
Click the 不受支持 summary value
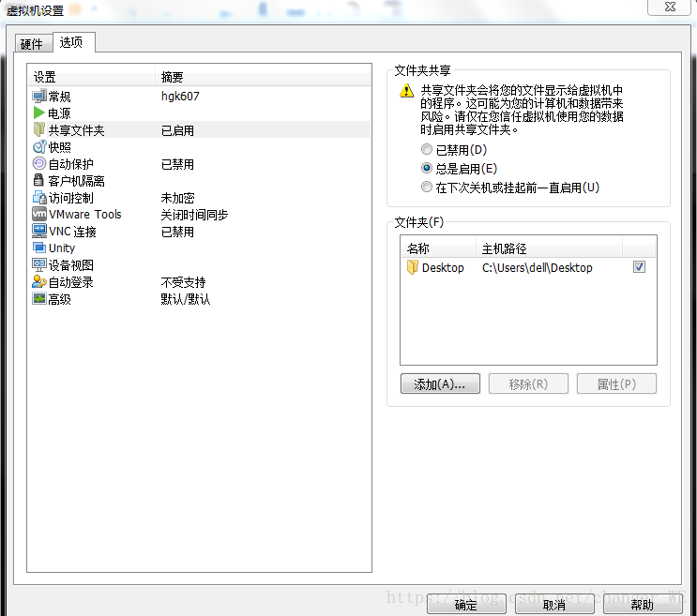183,282
